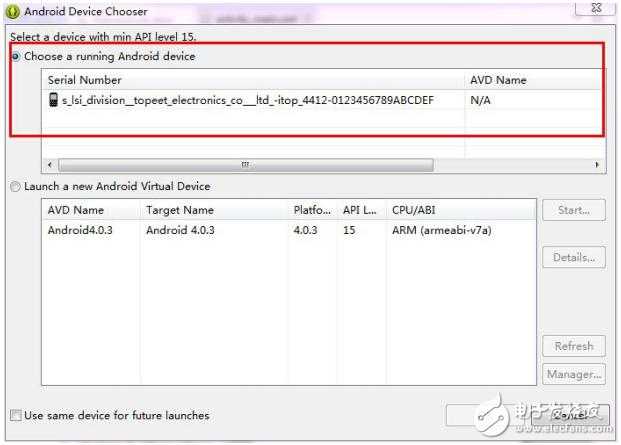The width and height of the screenshot is (621, 445).
Task: Click 'ARM (armeabi-v7a)' CPU/ABI cell
Action: pos(442,230)
